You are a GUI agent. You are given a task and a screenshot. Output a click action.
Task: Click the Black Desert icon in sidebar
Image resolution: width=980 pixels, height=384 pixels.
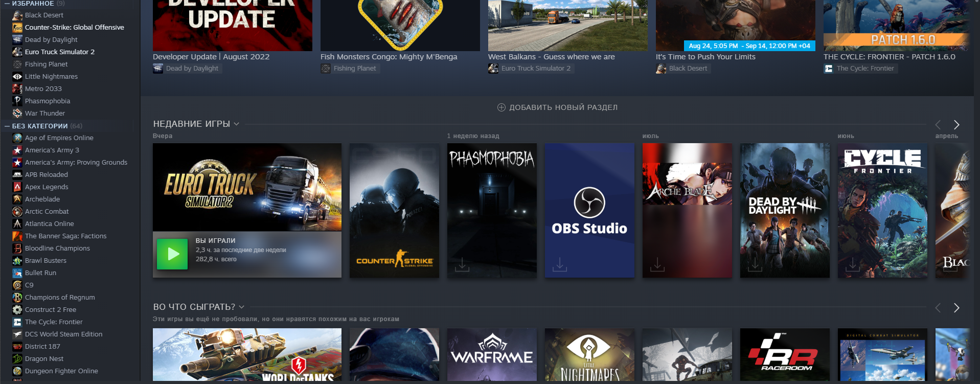[17, 15]
